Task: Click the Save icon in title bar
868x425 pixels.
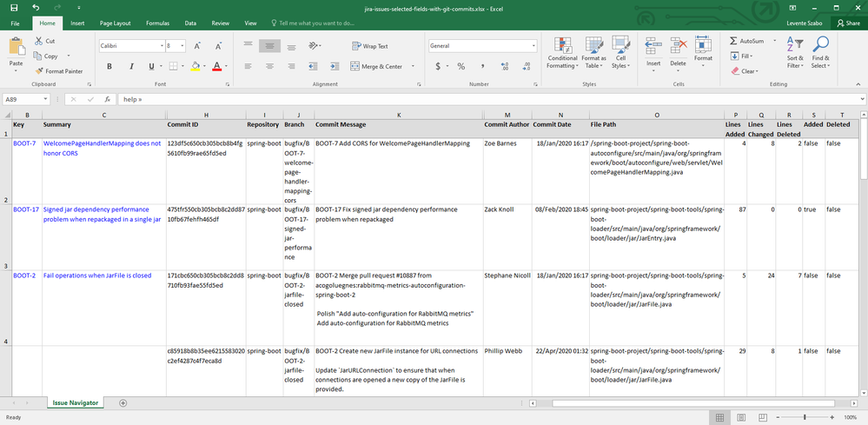Action: [15, 8]
